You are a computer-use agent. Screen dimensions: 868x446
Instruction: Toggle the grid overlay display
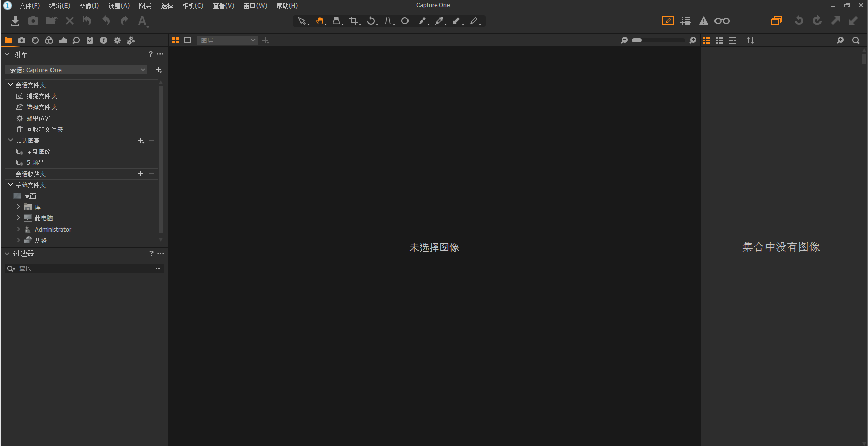click(x=686, y=21)
